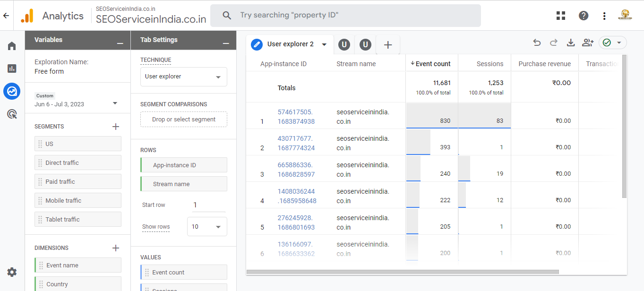Open Reports from the left sidebar

click(x=12, y=68)
